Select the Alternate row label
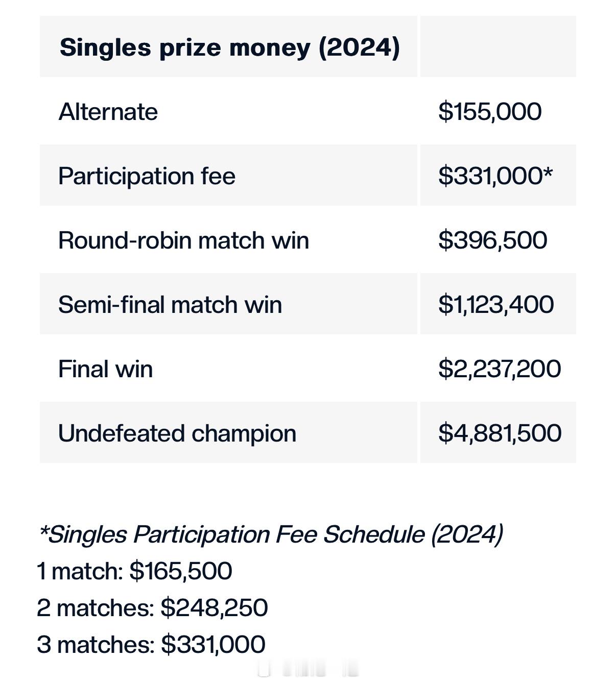Image resolution: width=616 pixels, height=683 pixels. click(108, 111)
